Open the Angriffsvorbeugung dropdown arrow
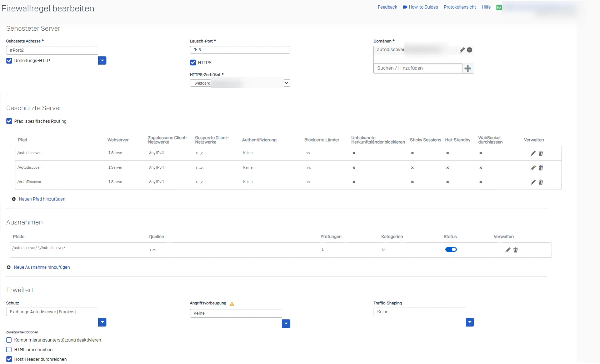Image resolution: width=600 pixels, height=364 pixels. coord(286,324)
